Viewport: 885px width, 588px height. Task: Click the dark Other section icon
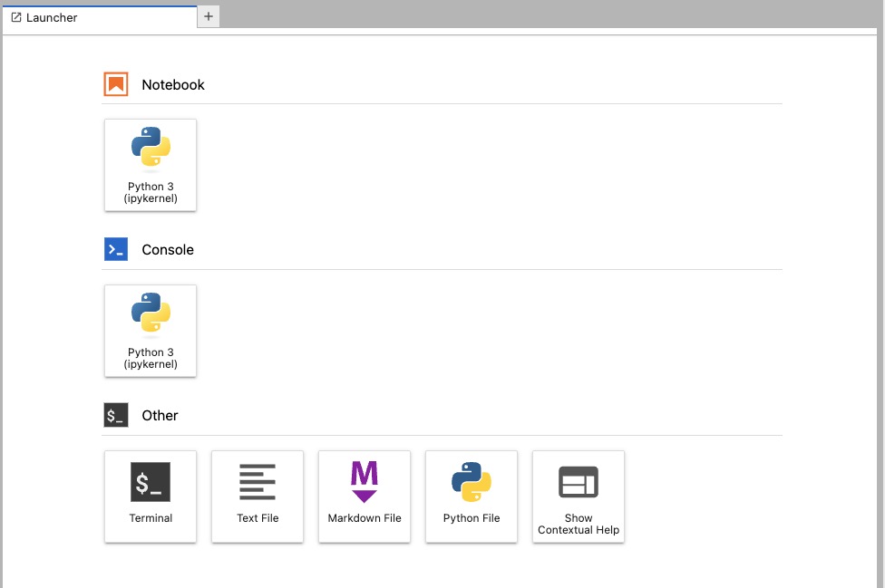[x=116, y=416]
